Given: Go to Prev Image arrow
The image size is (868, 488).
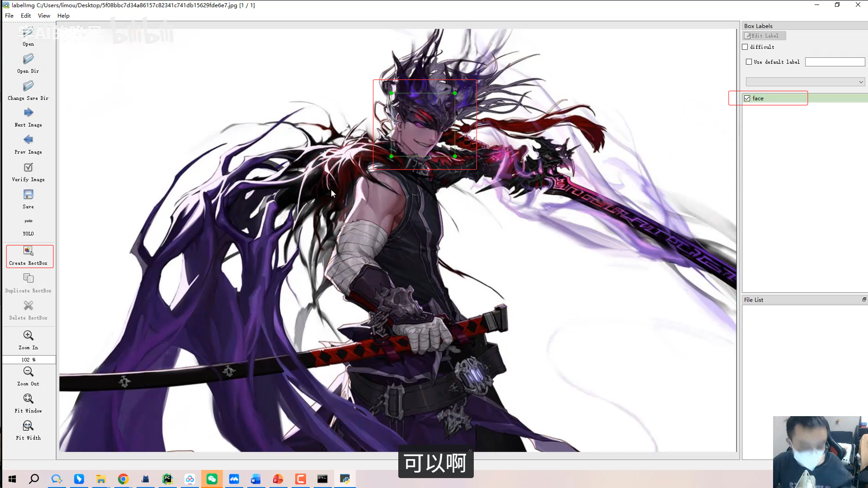Looking at the screenshot, I should [28, 140].
